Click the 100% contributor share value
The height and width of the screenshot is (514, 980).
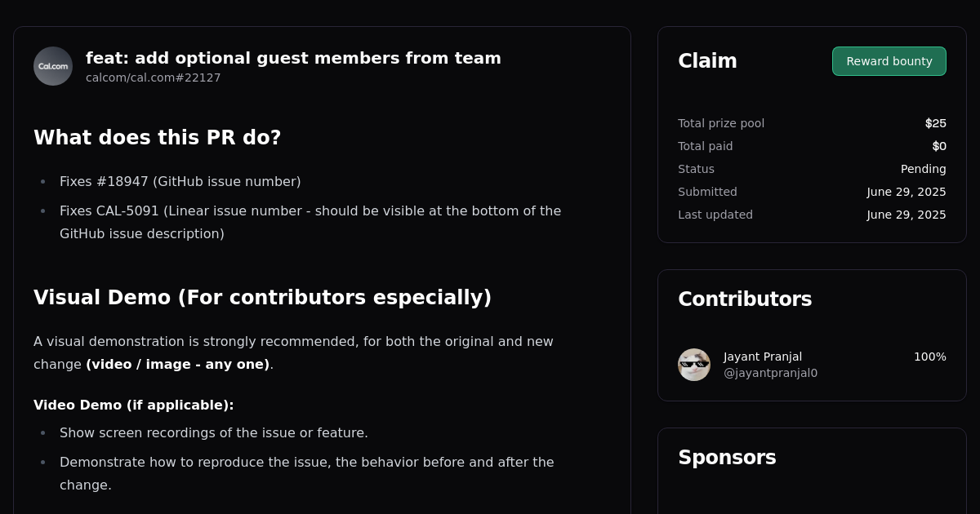[929, 357]
